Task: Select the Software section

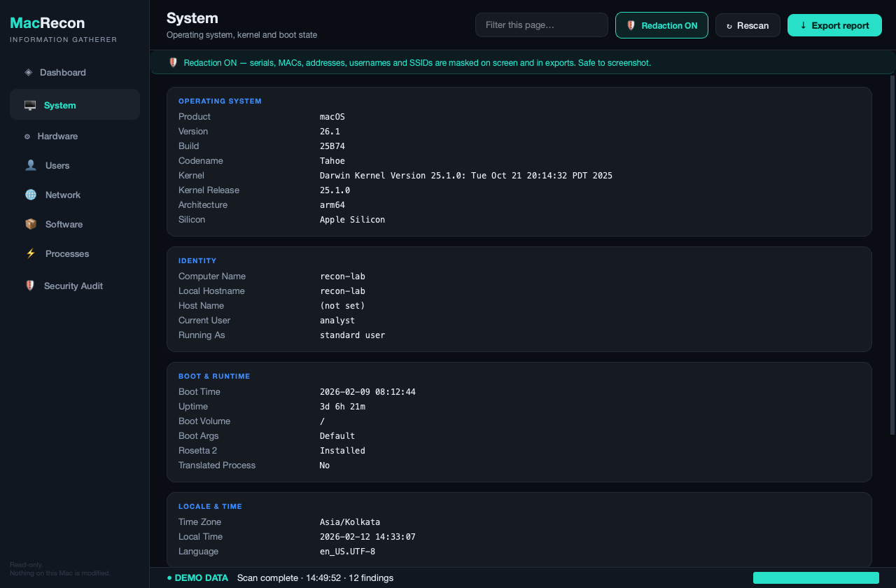Action: [x=75, y=224]
